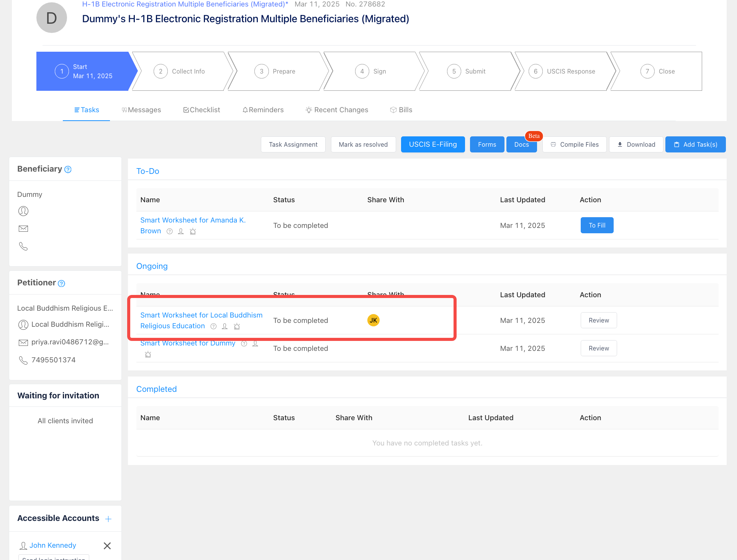Image resolution: width=737 pixels, height=560 pixels.
Task: Click help icon next to Petitioner heading
Action: (61, 283)
